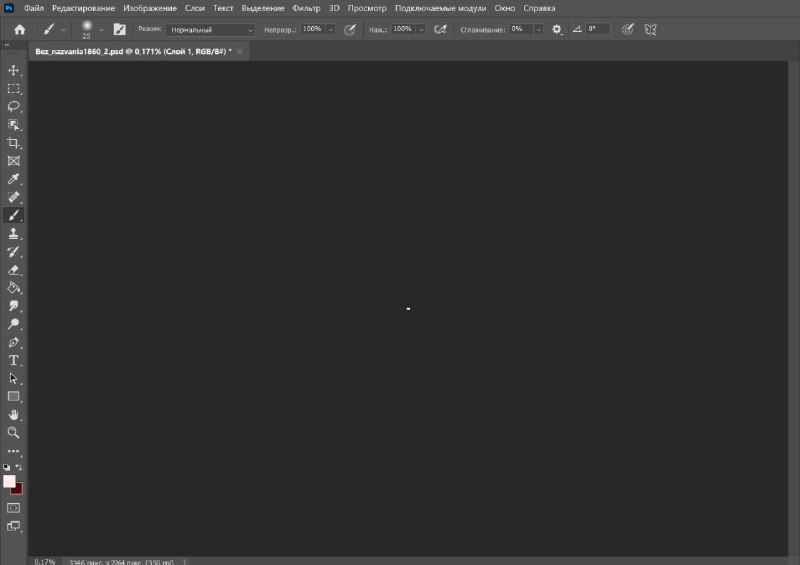Select the Object Selection tool
Image resolution: width=800 pixels, height=565 pixels.
(x=14, y=125)
